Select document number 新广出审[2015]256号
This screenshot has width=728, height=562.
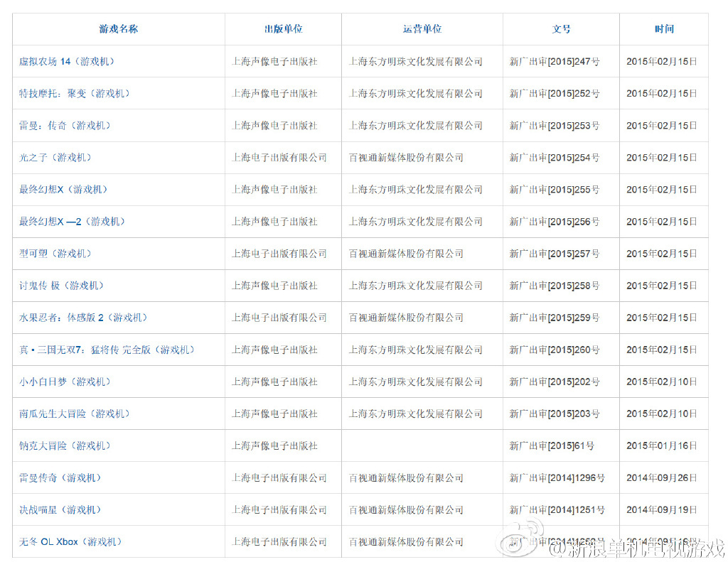555,222
